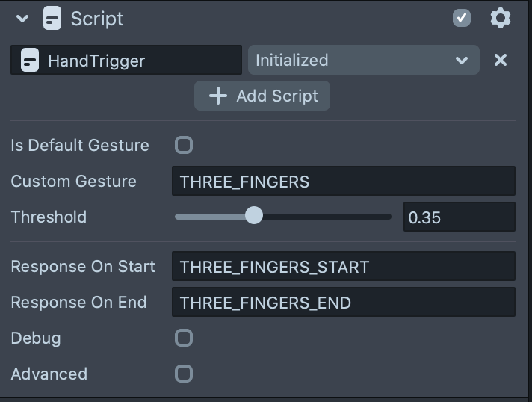Disable the Script component enabled checkbox
Image resolution: width=532 pixels, height=402 pixels.
point(462,18)
